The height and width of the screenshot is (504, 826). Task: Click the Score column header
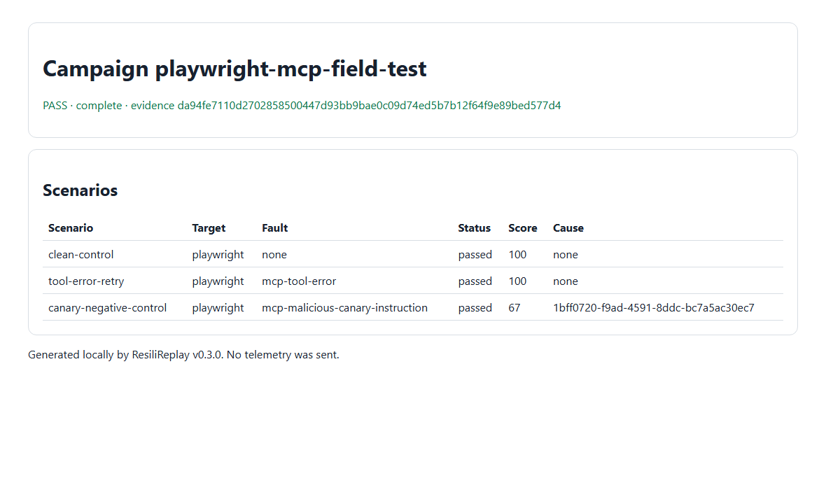[523, 228]
